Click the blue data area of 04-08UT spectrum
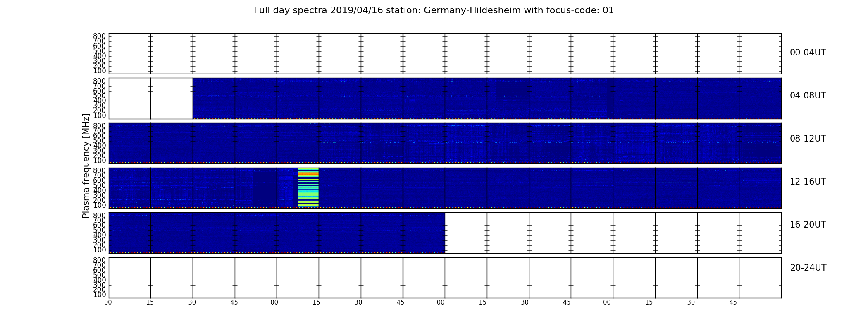 487,98
